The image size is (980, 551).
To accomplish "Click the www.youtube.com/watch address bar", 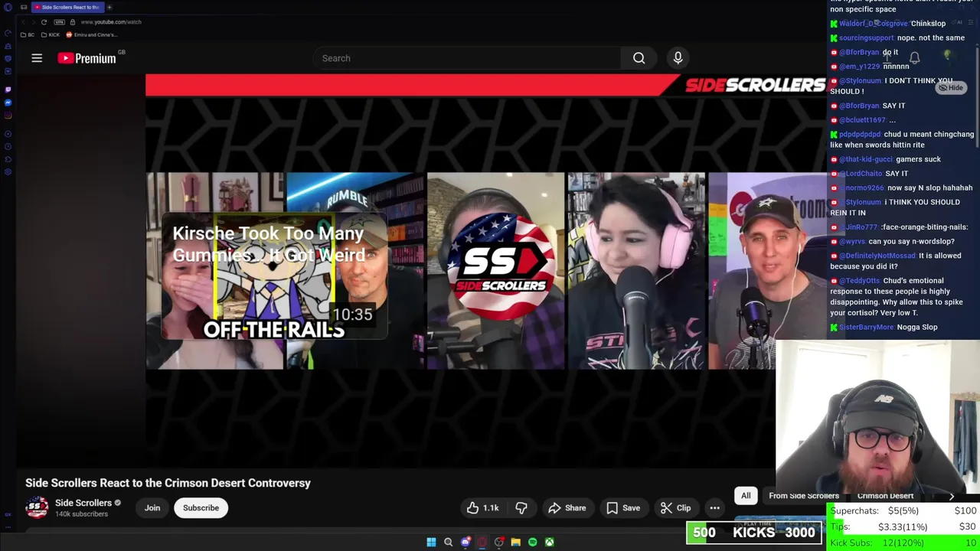I will point(111,22).
